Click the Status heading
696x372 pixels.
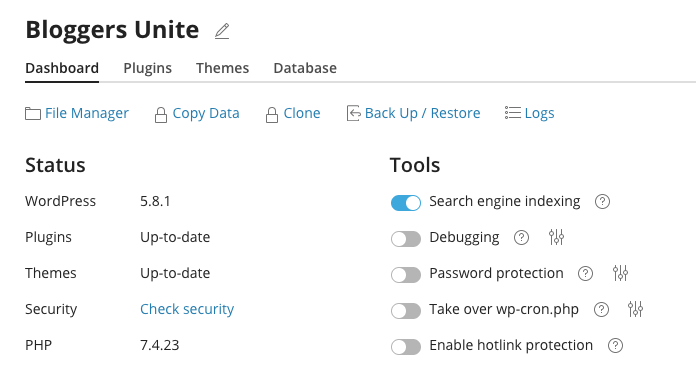(55, 165)
